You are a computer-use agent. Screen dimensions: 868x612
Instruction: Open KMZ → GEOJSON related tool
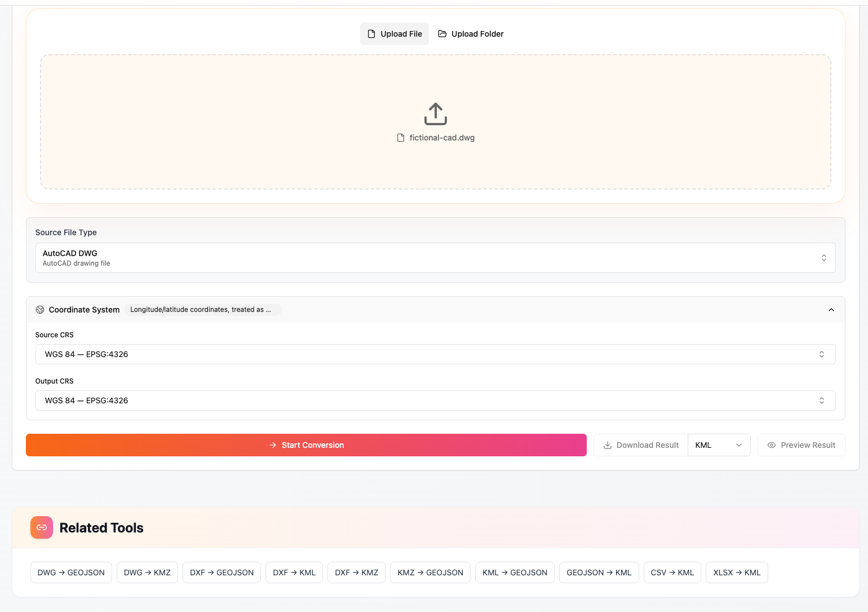(430, 573)
